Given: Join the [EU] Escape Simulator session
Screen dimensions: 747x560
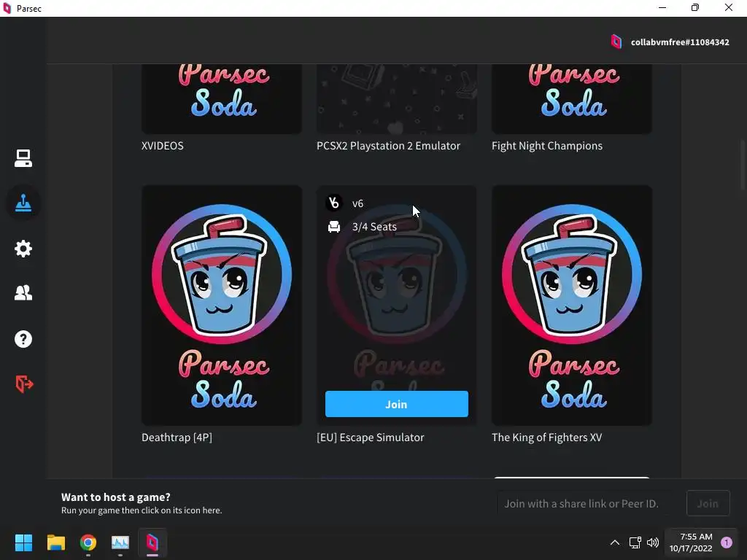Looking at the screenshot, I should (x=396, y=404).
